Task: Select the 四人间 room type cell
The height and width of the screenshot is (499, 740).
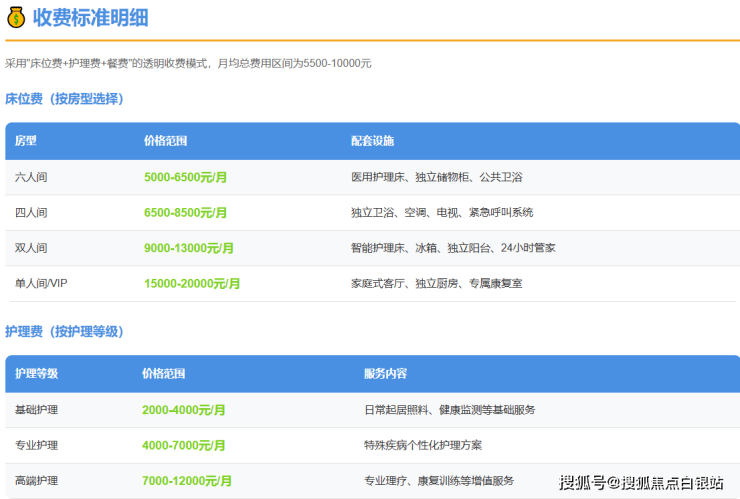Action: point(31,212)
